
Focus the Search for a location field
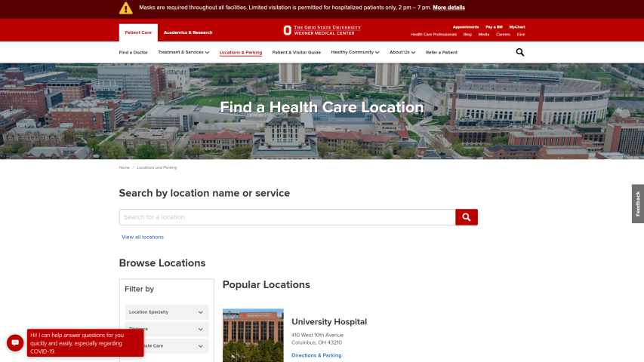click(x=287, y=217)
